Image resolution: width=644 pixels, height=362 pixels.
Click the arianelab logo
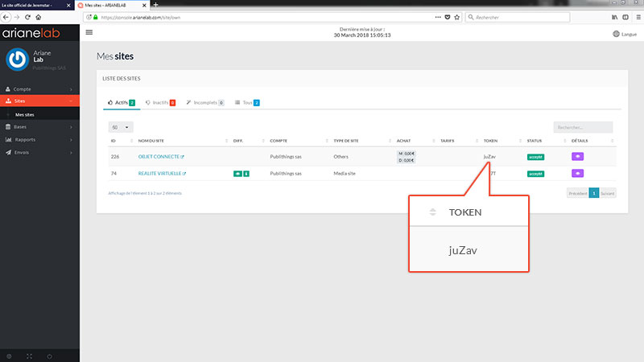click(31, 33)
